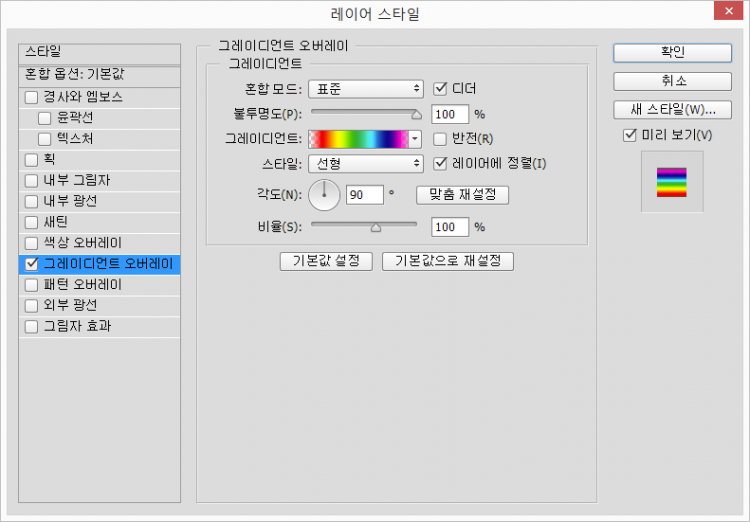Click the rainbow gradient swatch
Viewport: 750px width, 522px height.
[358, 139]
